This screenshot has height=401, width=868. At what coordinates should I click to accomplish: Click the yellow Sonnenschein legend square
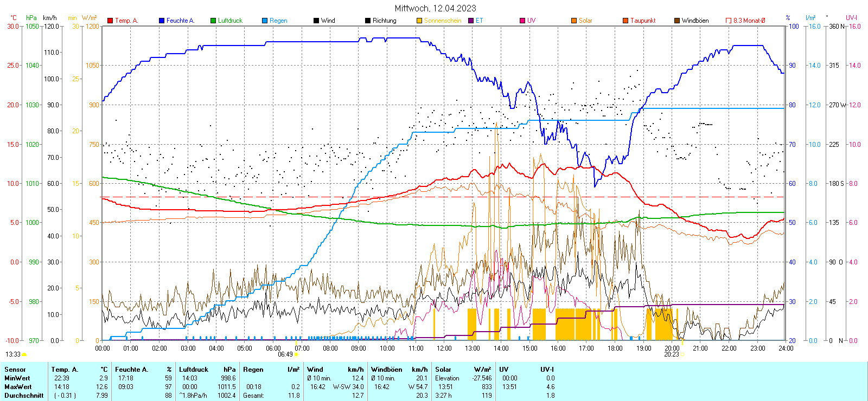pos(419,21)
